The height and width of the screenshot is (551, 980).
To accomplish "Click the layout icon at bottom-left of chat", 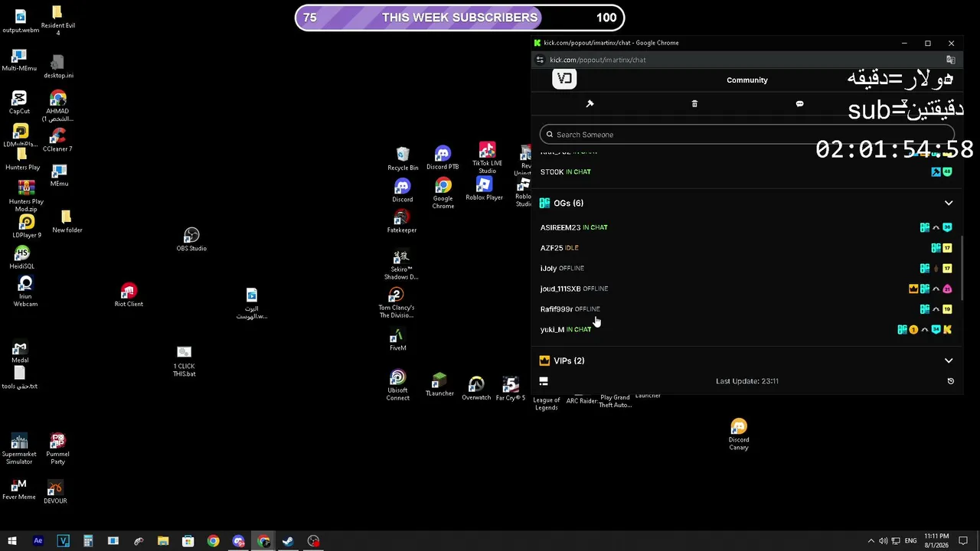I will pos(544,381).
